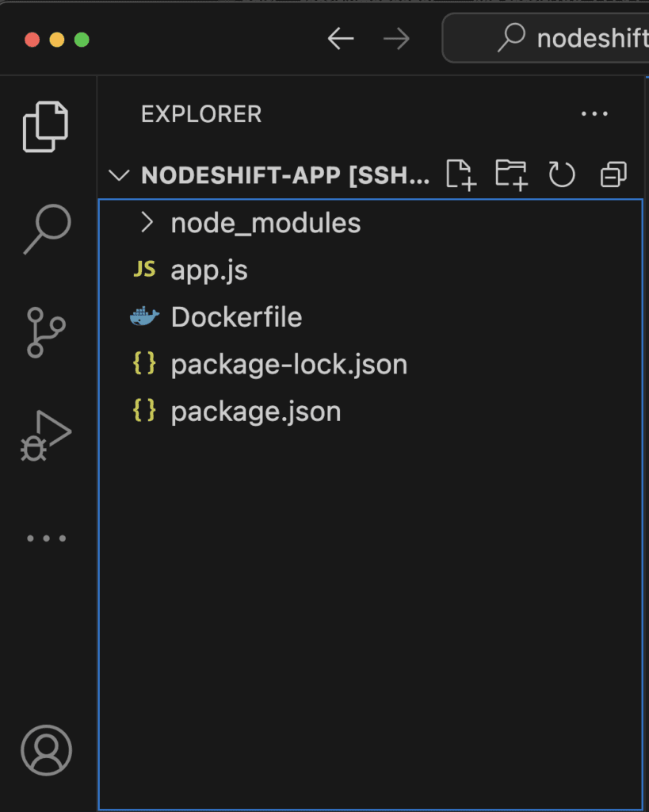Show additional views ellipsis in activity bar
This screenshot has height=812, width=649.
[46, 538]
